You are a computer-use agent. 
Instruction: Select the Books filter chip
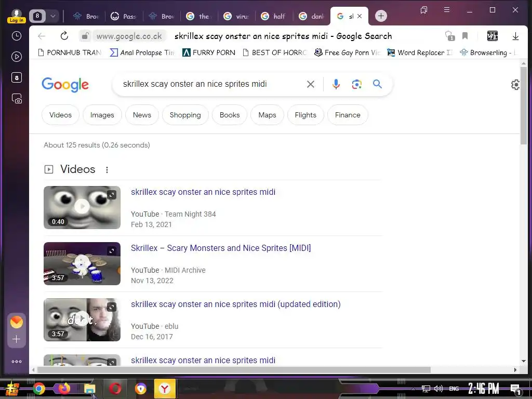pyautogui.click(x=230, y=115)
